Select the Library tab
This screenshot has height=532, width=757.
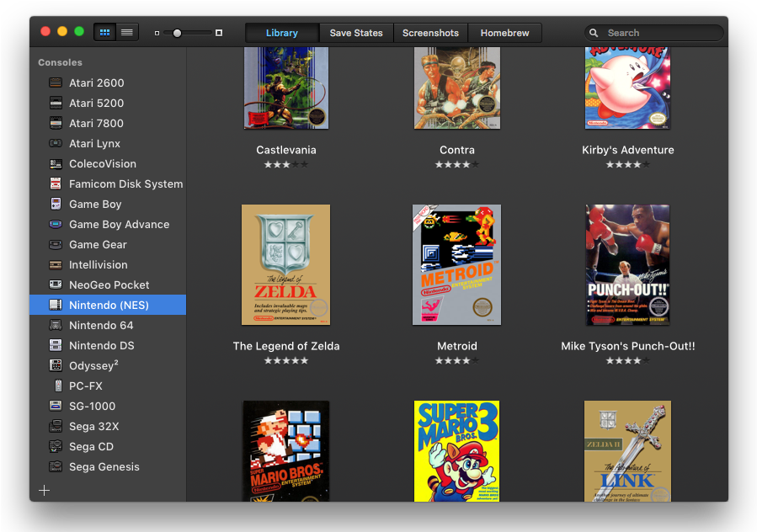(281, 33)
